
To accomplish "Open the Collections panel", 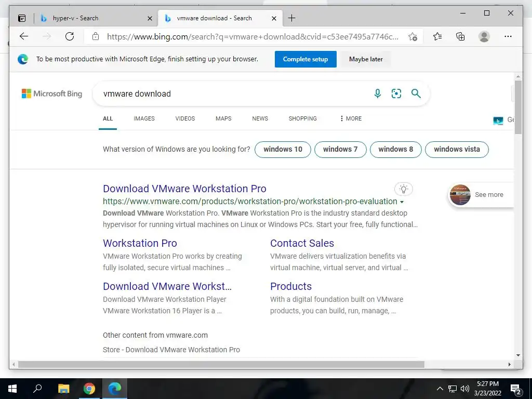I will click(460, 36).
